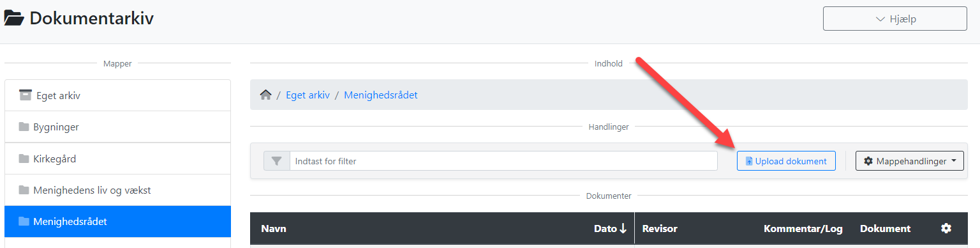Viewport: 980px width, 248px height.
Task: Sort documents by the Dato column
Action: (x=605, y=228)
